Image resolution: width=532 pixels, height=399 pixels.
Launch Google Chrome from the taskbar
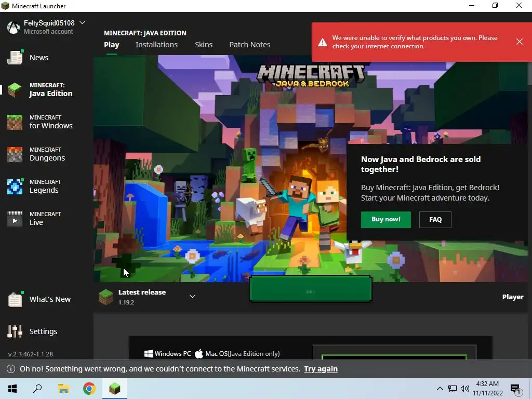pos(89,389)
